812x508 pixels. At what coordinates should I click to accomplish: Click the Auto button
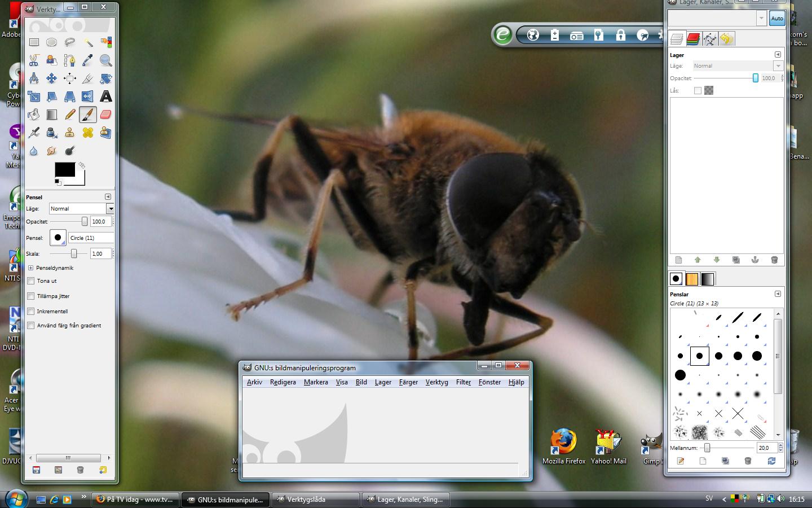click(x=777, y=19)
